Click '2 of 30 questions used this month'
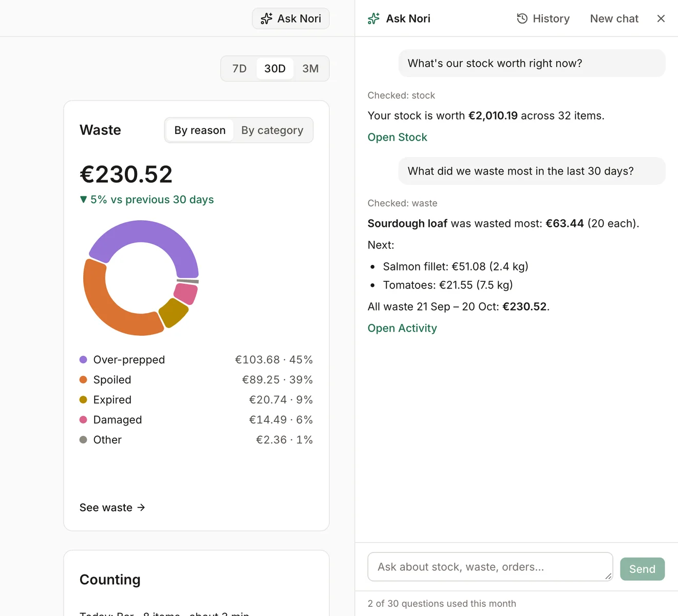This screenshot has width=678, height=616. click(442, 604)
